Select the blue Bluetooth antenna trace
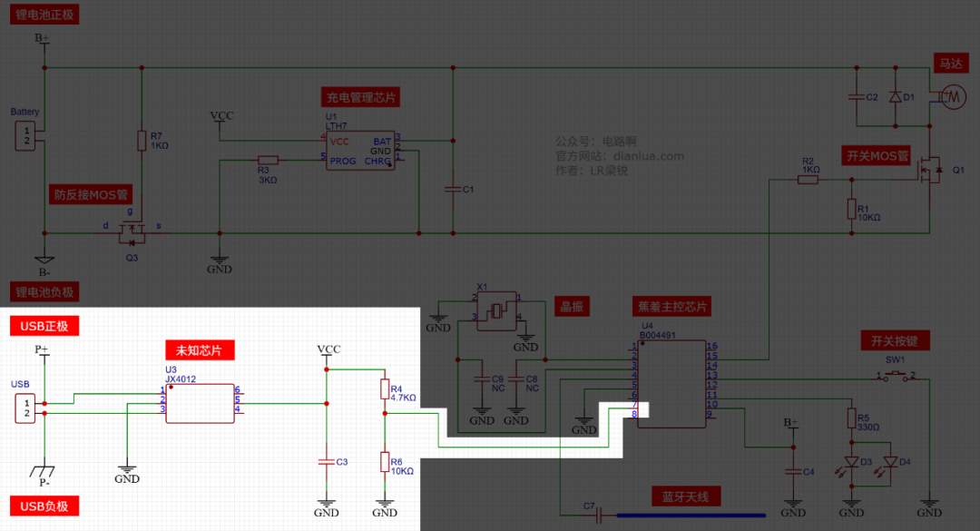The image size is (980, 531). (691, 516)
